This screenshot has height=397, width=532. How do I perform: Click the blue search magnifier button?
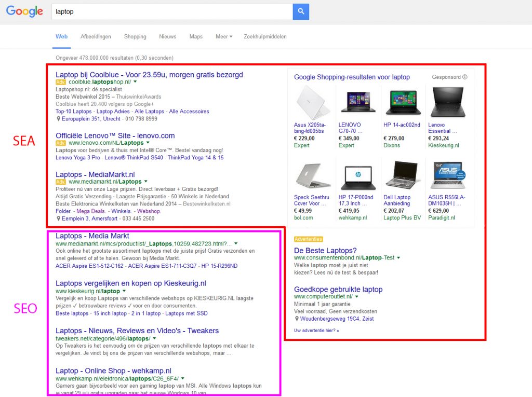click(x=301, y=11)
